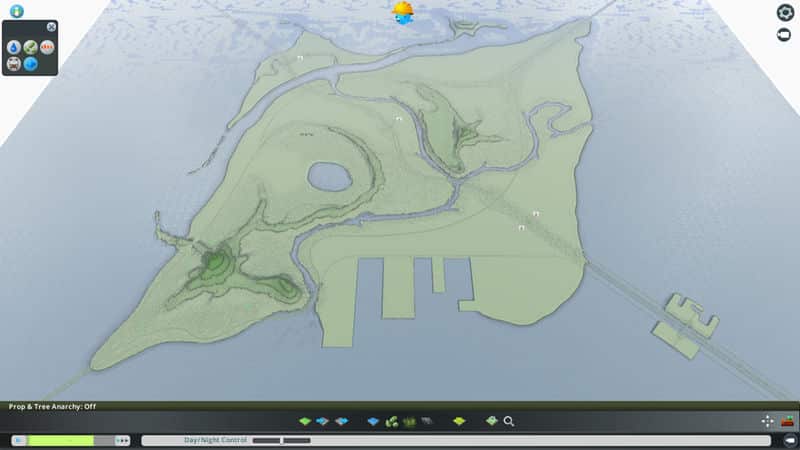Toggle free camera mode button

785,34
